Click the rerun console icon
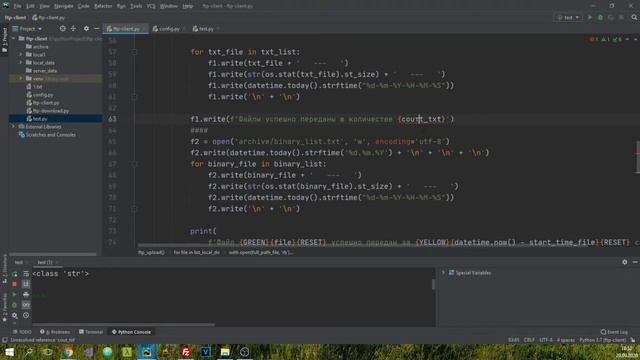Image resolution: width=640 pixels, height=360 pixels. point(15,274)
